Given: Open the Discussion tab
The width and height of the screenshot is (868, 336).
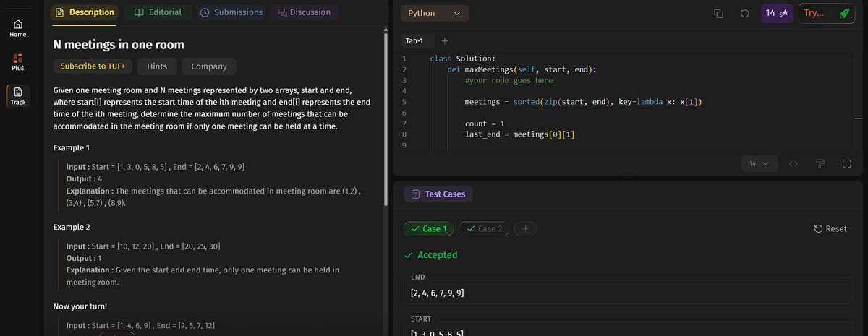Looking at the screenshot, I should click(305, 12).
